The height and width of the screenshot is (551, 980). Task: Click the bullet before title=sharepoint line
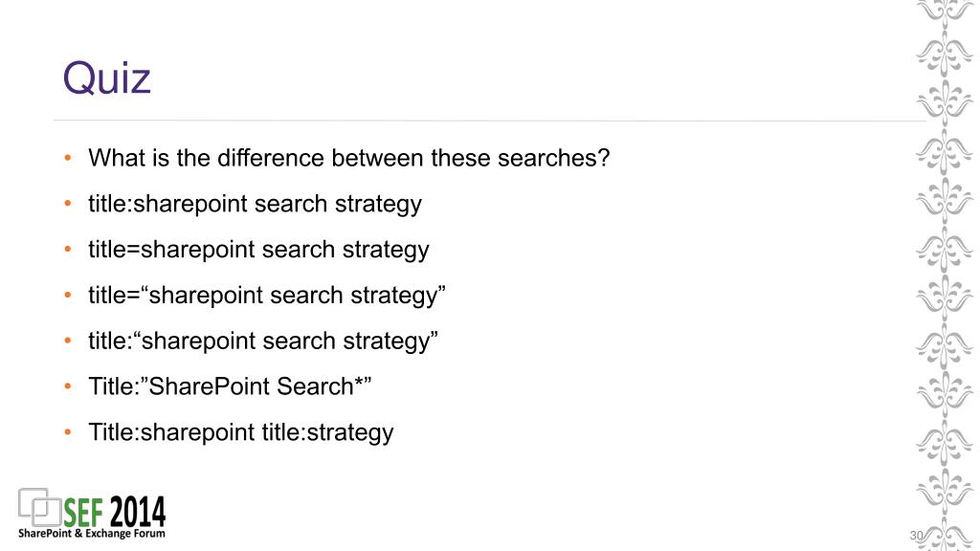pyautogui.click(x=68, y=250)
